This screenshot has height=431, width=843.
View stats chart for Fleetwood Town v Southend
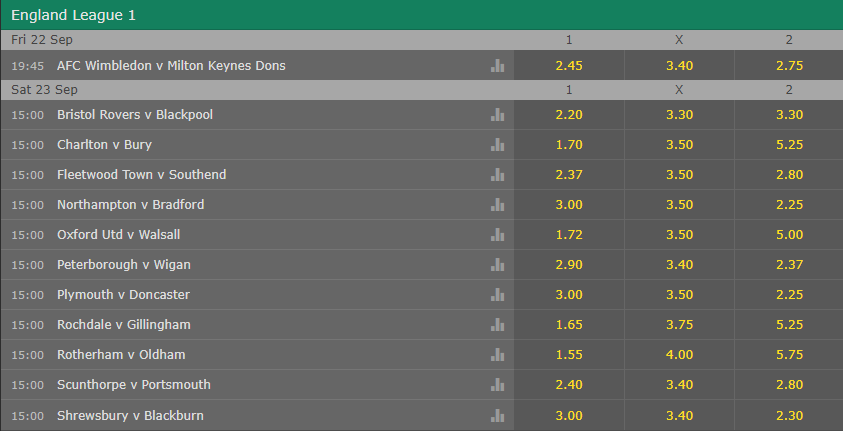497,175
